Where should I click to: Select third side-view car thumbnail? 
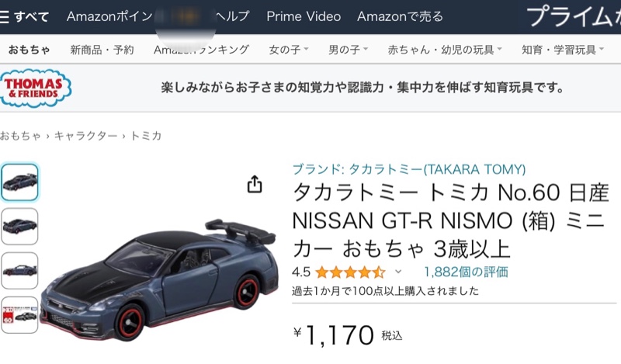click(x=19, y=271)
